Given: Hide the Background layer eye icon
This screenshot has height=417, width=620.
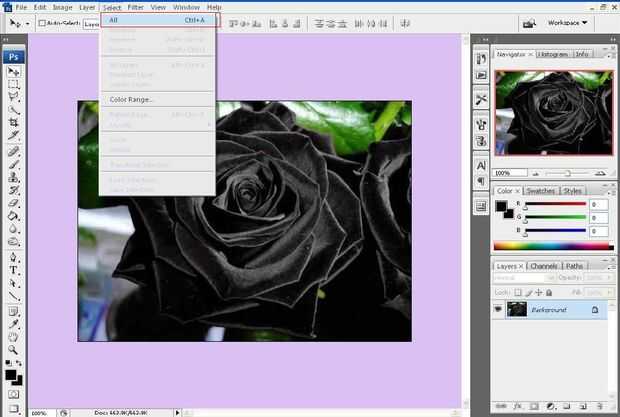Looking at the screenshot, I should [498, 309].
